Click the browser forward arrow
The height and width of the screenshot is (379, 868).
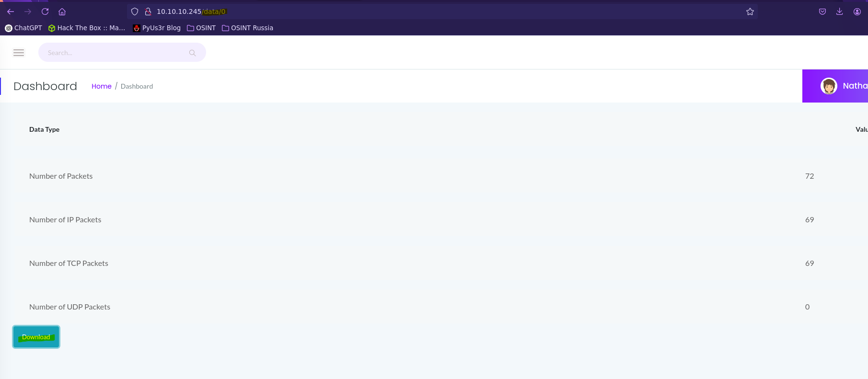point(28,11)
